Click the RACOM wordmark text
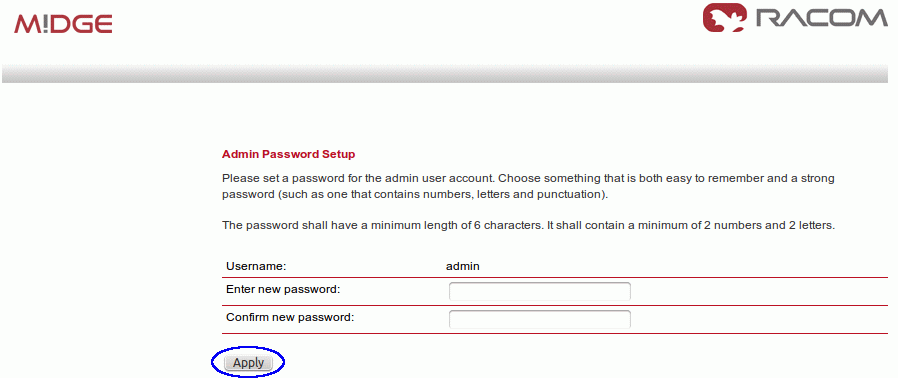 click(x=821, y=18)
